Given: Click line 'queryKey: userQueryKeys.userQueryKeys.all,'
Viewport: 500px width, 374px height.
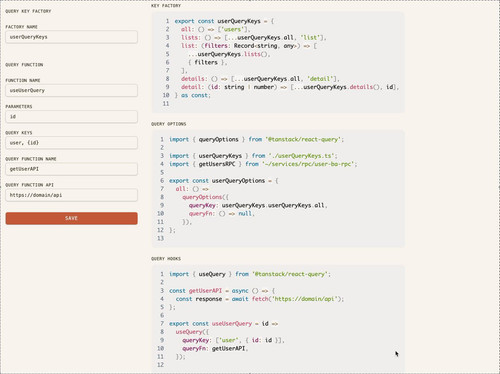Looking at the screenshot, I should [x=258, y=205].
